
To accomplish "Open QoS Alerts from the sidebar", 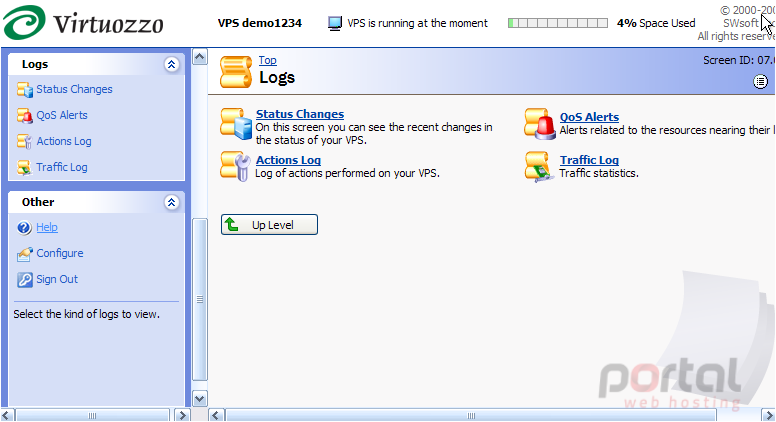I will click(62, 115).
